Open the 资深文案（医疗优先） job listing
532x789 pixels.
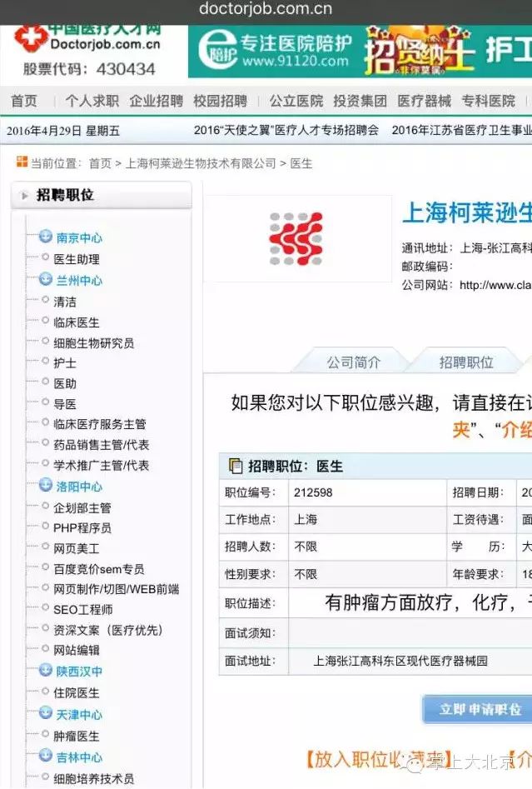[x=108, y=630]
